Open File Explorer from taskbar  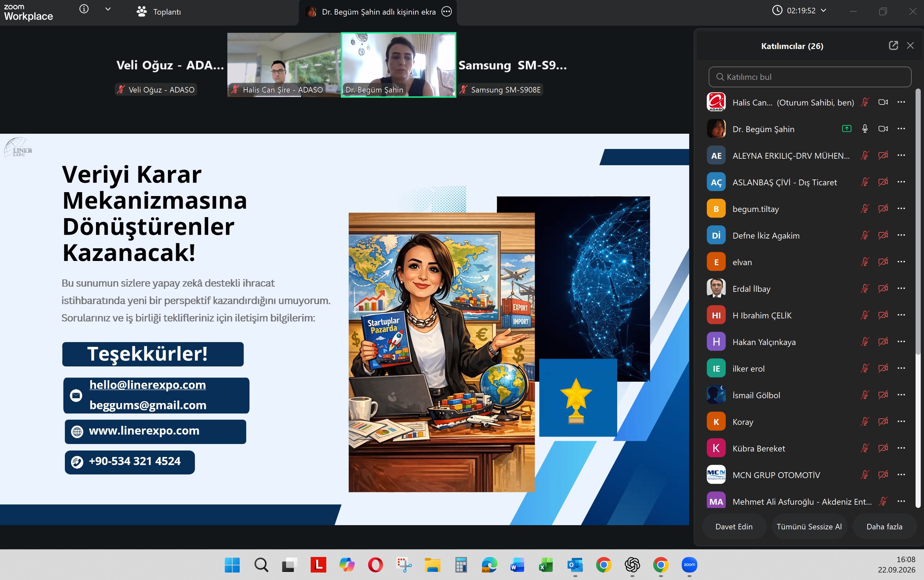(x=432, y=565)
